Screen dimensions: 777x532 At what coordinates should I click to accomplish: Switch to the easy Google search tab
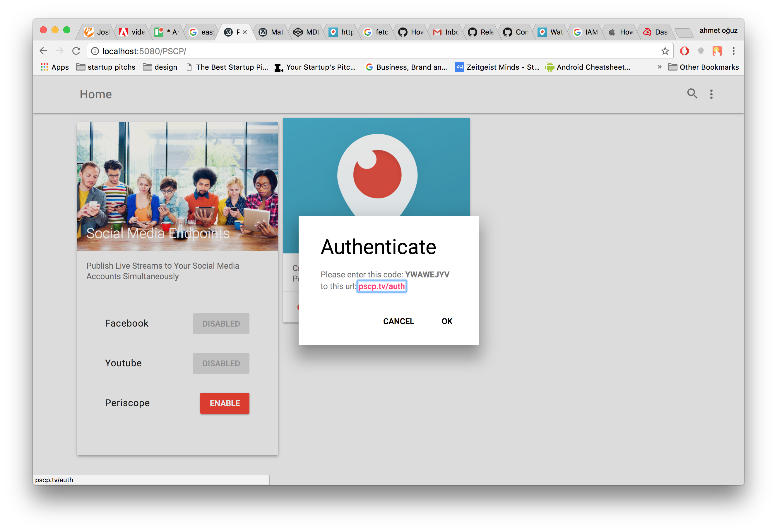click(202, 32)
